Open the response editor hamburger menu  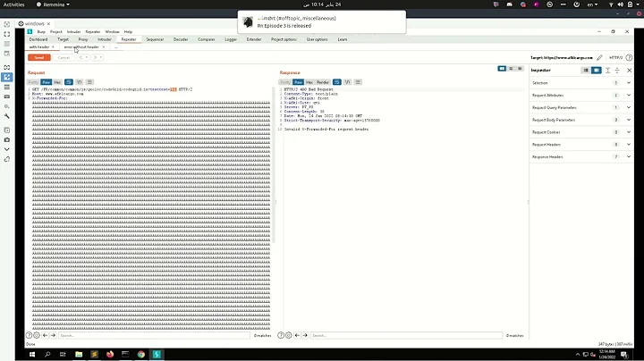pyautogui.click(x=358, y=82)
